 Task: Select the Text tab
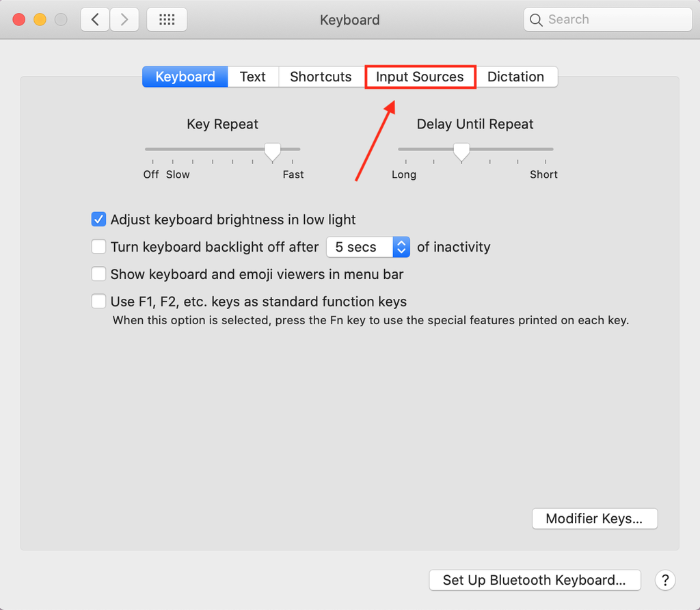point(253,77)
